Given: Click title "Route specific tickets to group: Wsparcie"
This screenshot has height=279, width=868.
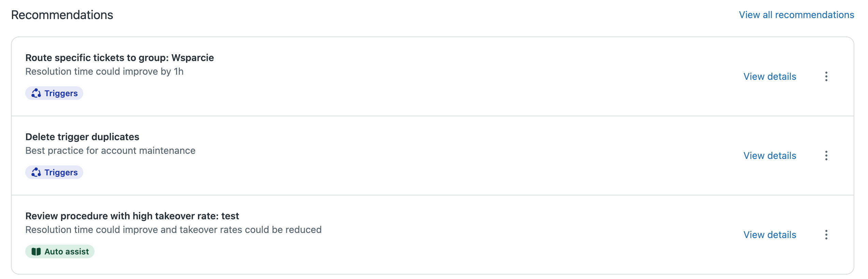Looking at the screenshot, I should click(x=119, y=58).
